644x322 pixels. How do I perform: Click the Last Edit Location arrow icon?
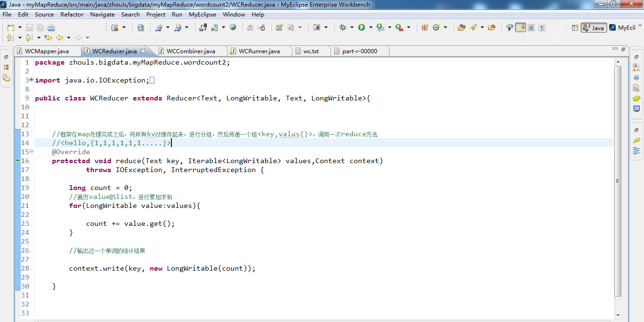48,38
